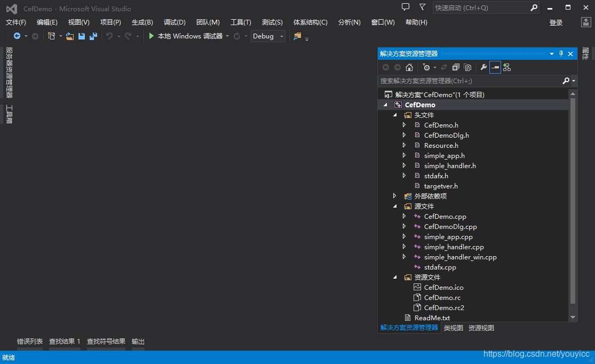The height and width of the screenshot is (364, 595).
Task: Open the 调试(D) menu
Action: pyautogui.click(x=174, y=22)
